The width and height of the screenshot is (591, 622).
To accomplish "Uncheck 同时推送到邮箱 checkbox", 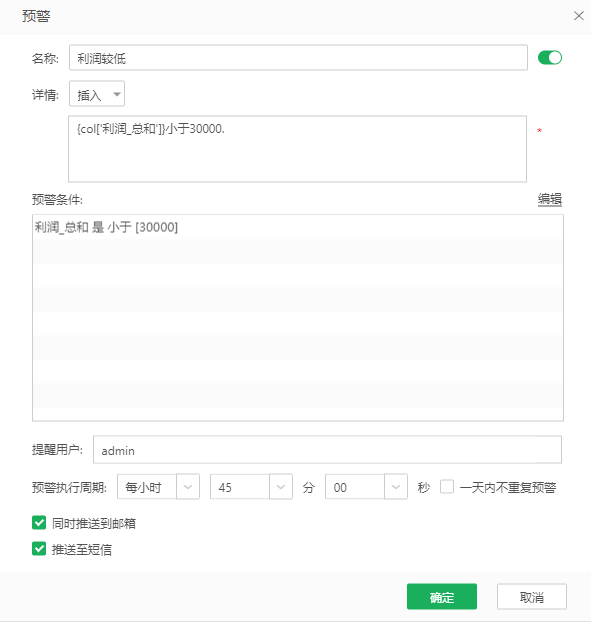I will [x=39, y=523].
